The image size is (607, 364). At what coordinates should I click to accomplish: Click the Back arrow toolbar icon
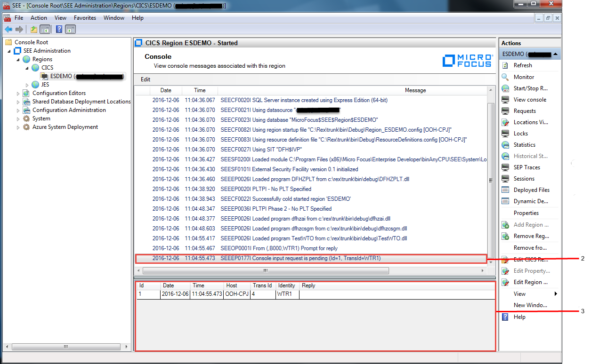(x=8, y=30)
